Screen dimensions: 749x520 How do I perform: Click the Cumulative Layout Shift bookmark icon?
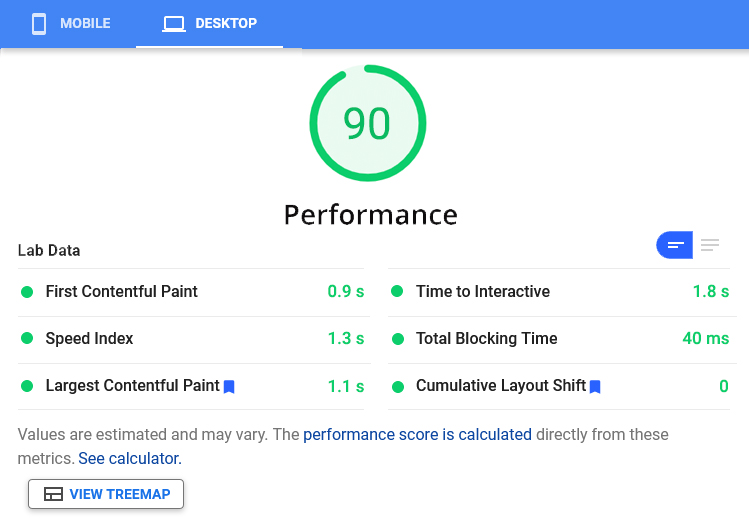[595, 386]
